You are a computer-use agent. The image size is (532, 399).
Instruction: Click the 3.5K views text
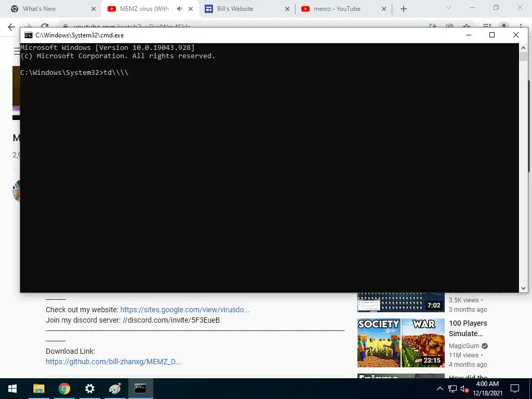click(463, 300)
